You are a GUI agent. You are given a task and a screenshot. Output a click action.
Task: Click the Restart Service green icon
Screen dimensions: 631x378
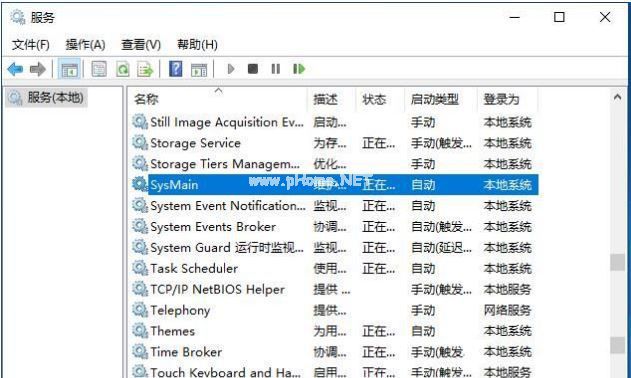(x=299, y=69)
